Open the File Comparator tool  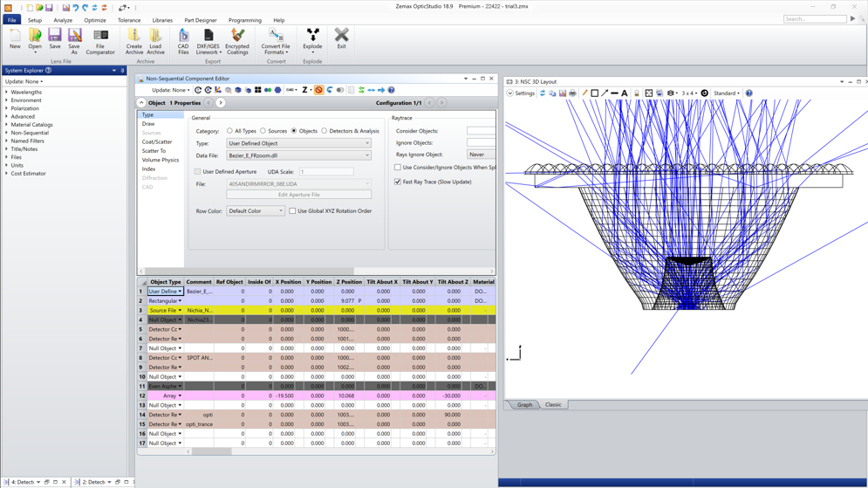pyautogui.click(x=100, y=42)
